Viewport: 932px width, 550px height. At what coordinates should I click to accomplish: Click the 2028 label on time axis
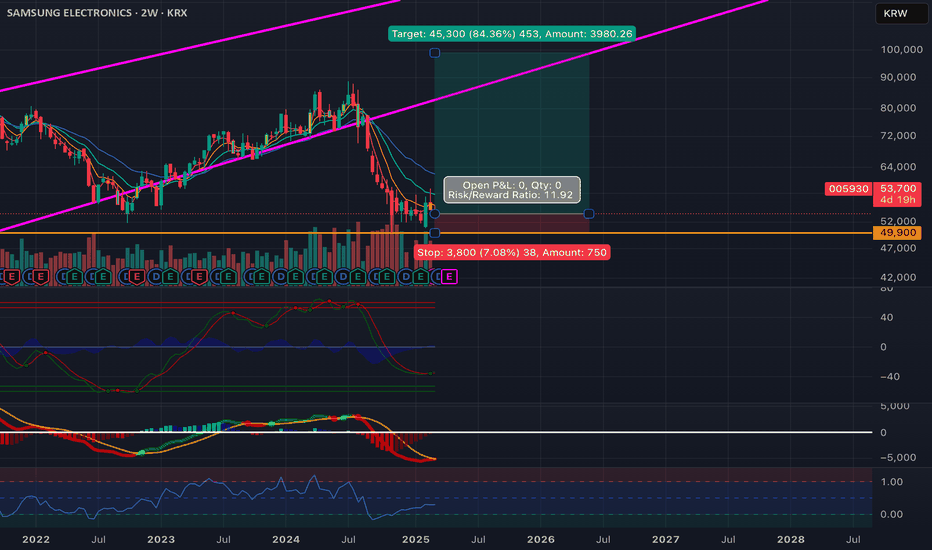click(x=791, y=539)
